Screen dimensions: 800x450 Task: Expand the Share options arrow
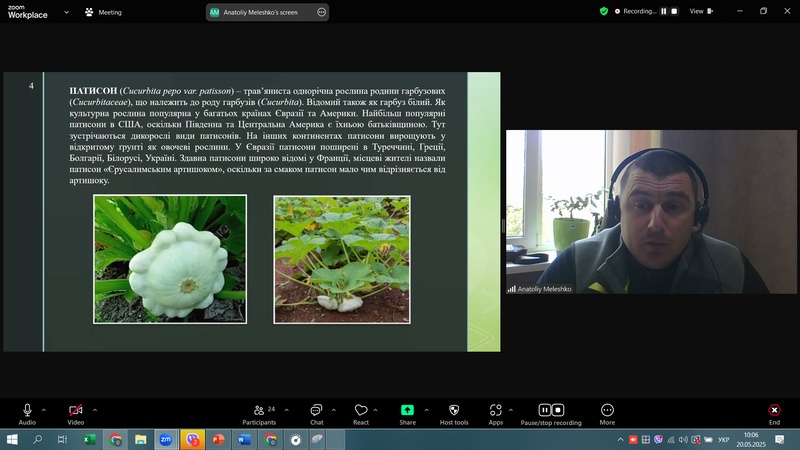(427, 409)
